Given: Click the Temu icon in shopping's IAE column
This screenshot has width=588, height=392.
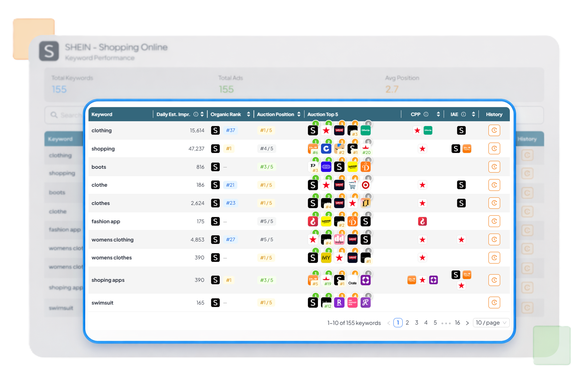Looking at the screenshot, I should point(467,149).
